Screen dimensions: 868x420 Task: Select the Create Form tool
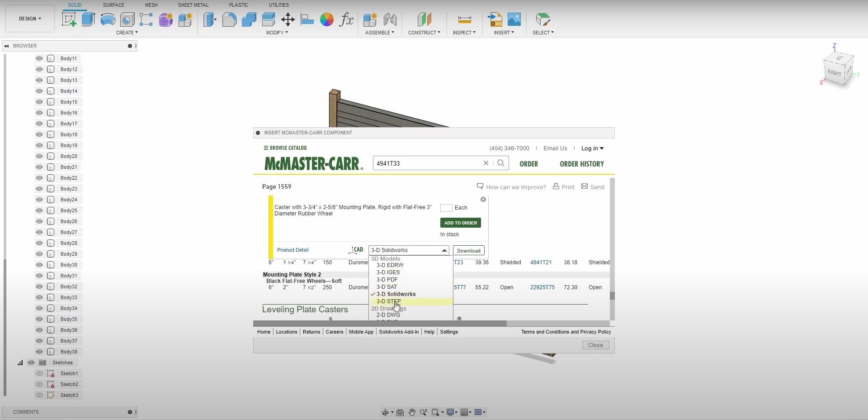click(x=166, y=19)
